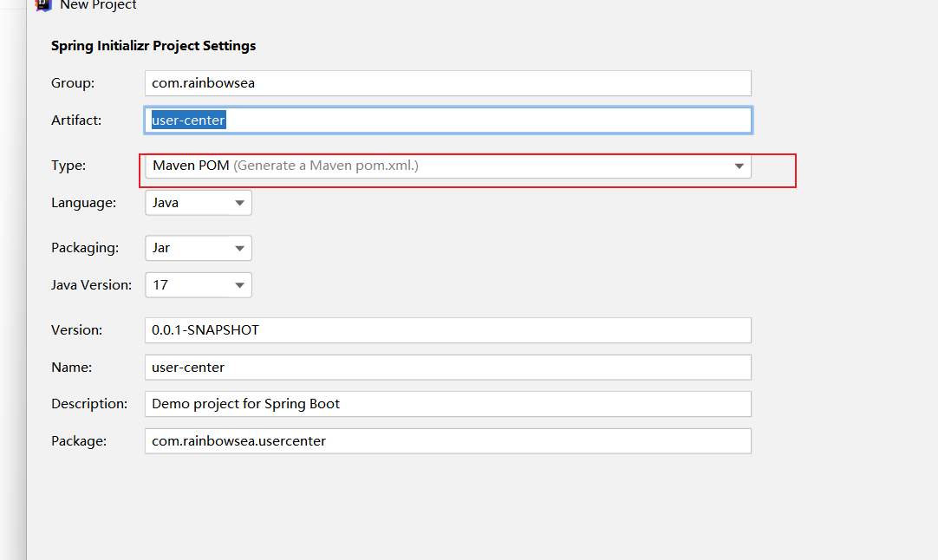The width and height of the screenshot is (938, 560).
Task: Select the Maven POM text in Type
Action: (x=191, y=166)
